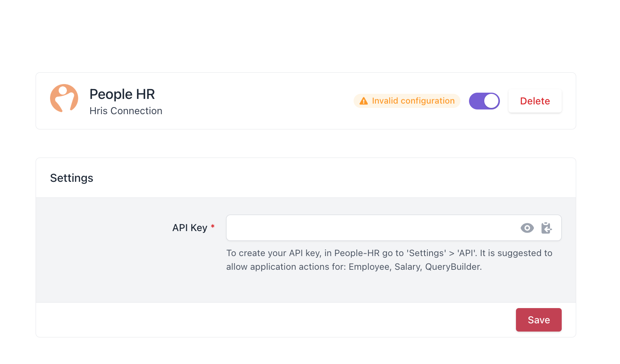Click the Invalid configuration badge
Image resolution: width=620 pixels, height=364 pixels.
pos(407,101)
